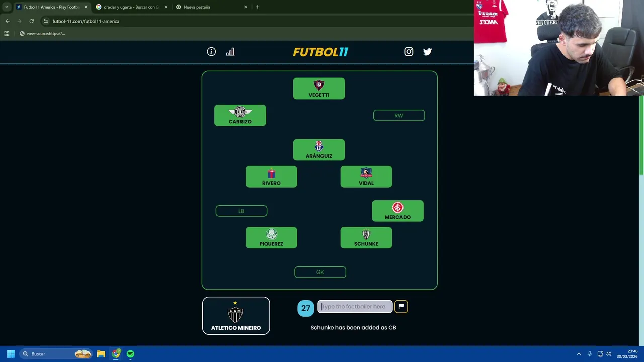Select the Aránguiz midfielder card
Viewport: 644px width, 362px height.
pyautogui.click(x=319, y=150)
